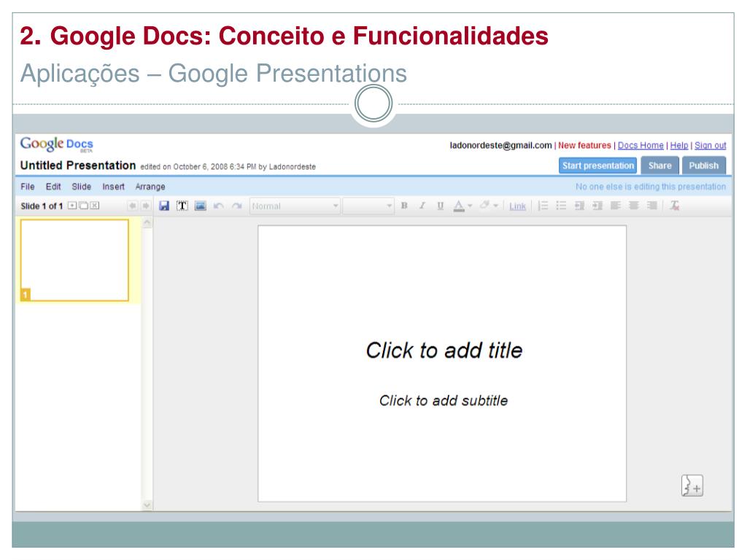The height and width of the screenshot is (560, 747).
Task: Open the Help link
Action: [x=679, y=145]
